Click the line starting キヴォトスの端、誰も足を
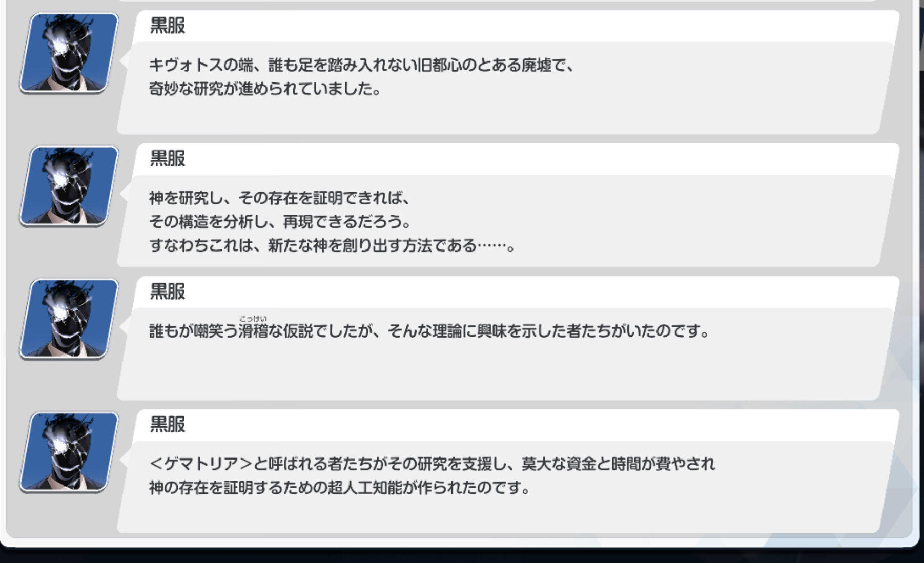The image size is (924, 563). point(362,65)
